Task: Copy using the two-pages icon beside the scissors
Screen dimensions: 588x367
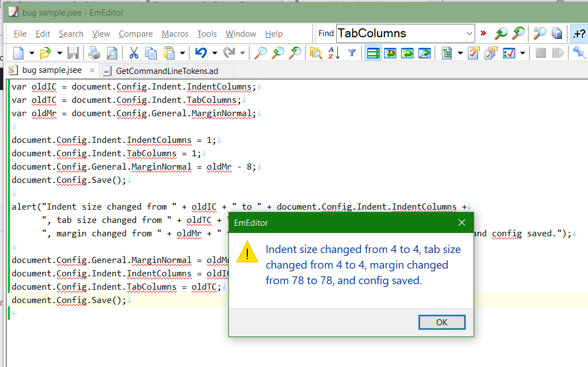Action: click(x=151, y=53)
